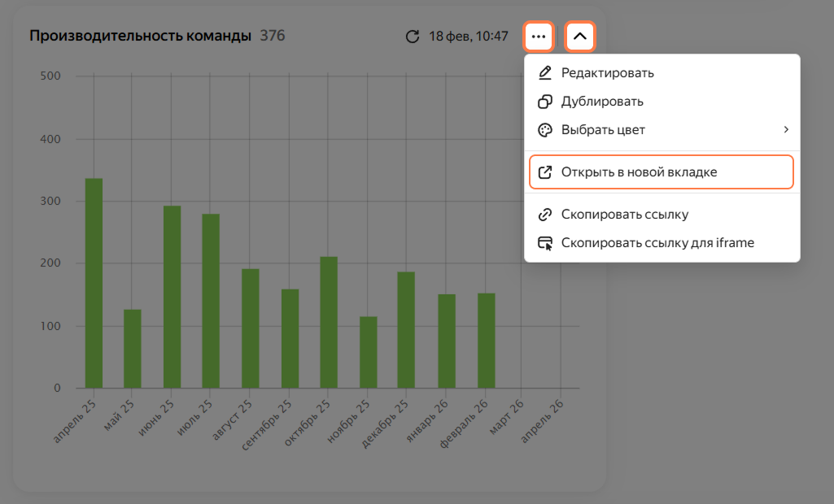Open the three-dots widget menu
Screen dimensions: 834x504
(539, 37)
